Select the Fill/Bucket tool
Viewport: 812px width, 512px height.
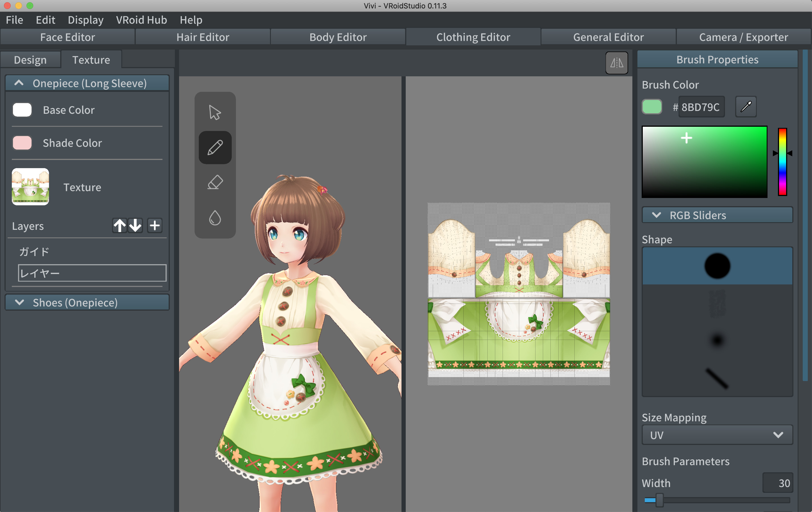point(215,217)
